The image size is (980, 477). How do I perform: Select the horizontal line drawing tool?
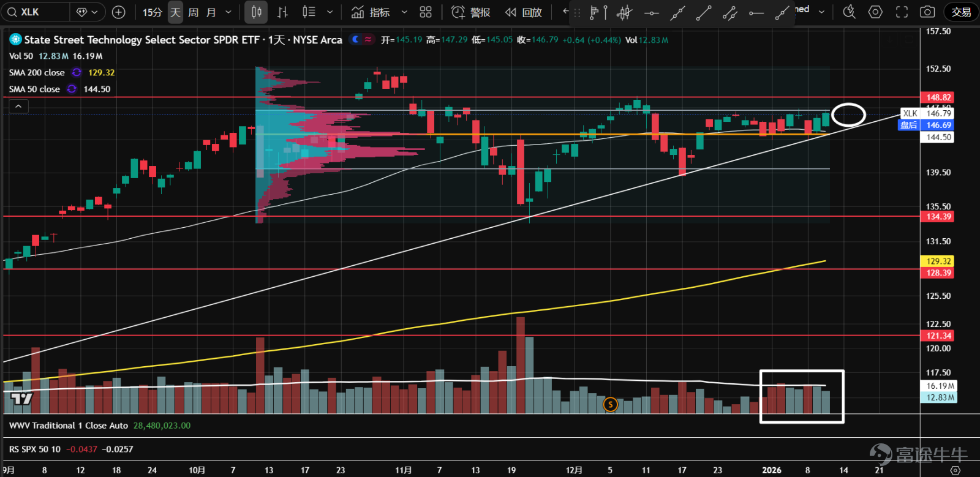(652, 13)
